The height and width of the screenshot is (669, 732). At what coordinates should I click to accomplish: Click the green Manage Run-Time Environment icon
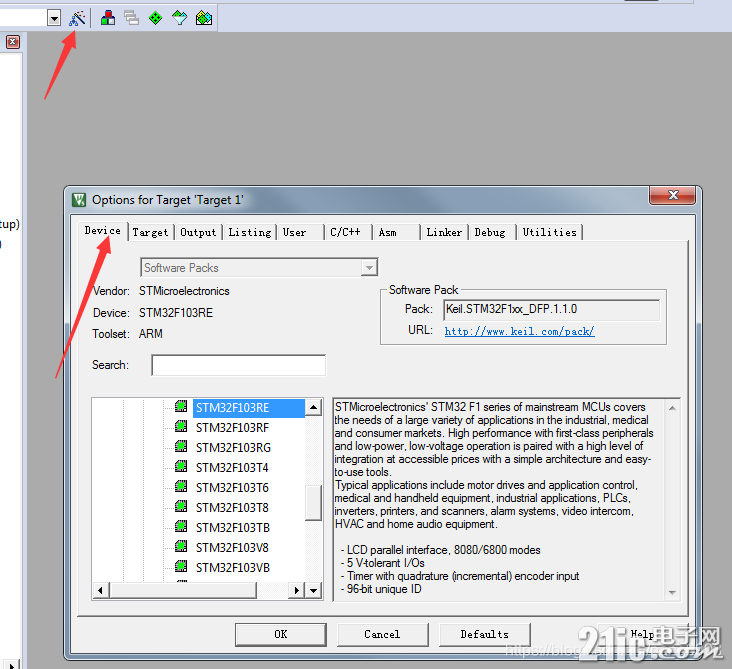pos(155,18)
